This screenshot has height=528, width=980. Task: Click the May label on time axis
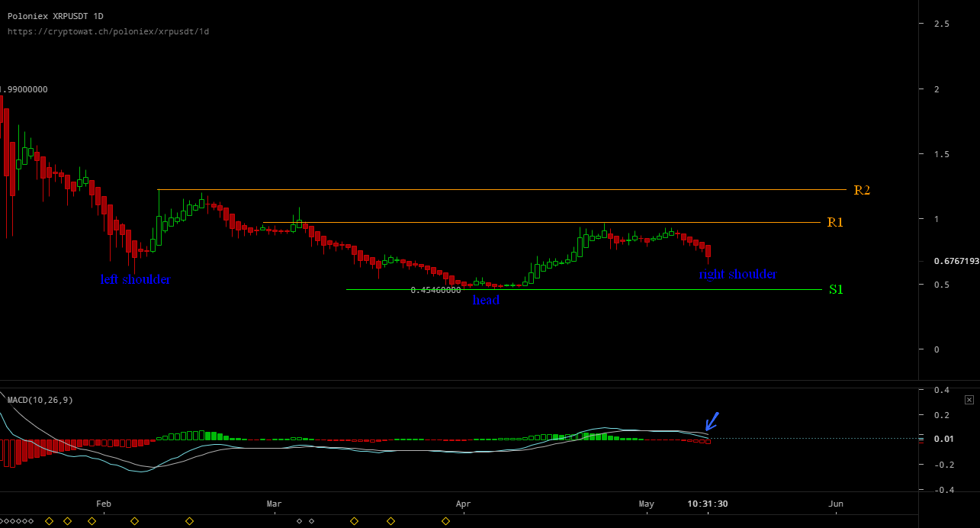tap(647, 504)
